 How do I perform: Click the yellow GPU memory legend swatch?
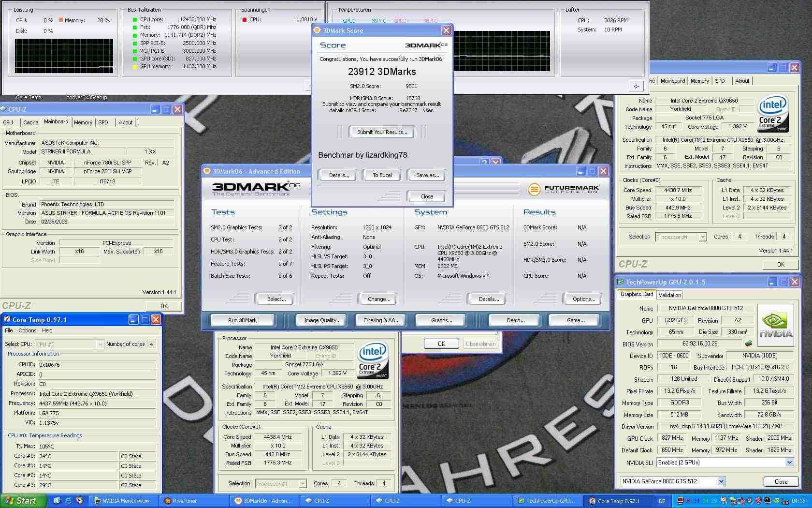pyautogui.click(x=135, y=67)
